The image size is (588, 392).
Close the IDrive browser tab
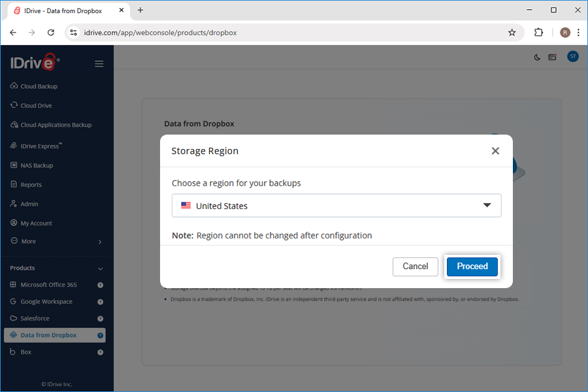[121, 10]
